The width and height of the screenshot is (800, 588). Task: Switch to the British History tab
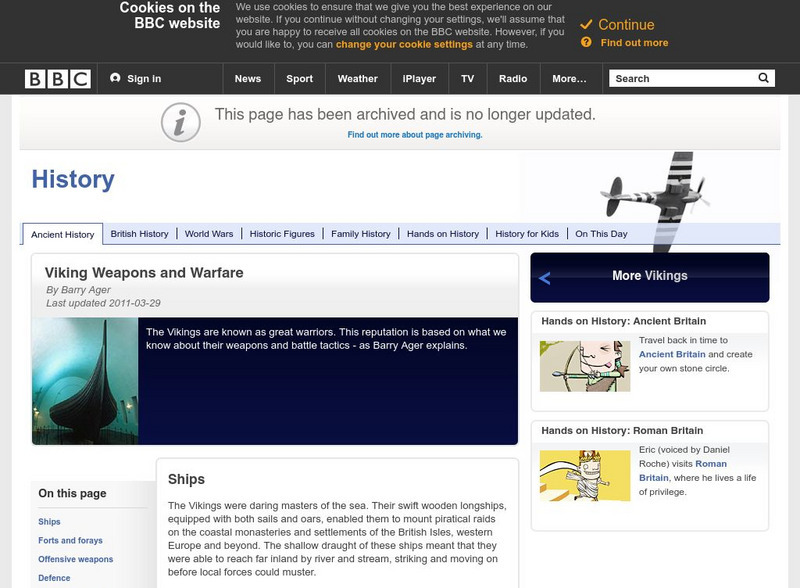[139, 234]
